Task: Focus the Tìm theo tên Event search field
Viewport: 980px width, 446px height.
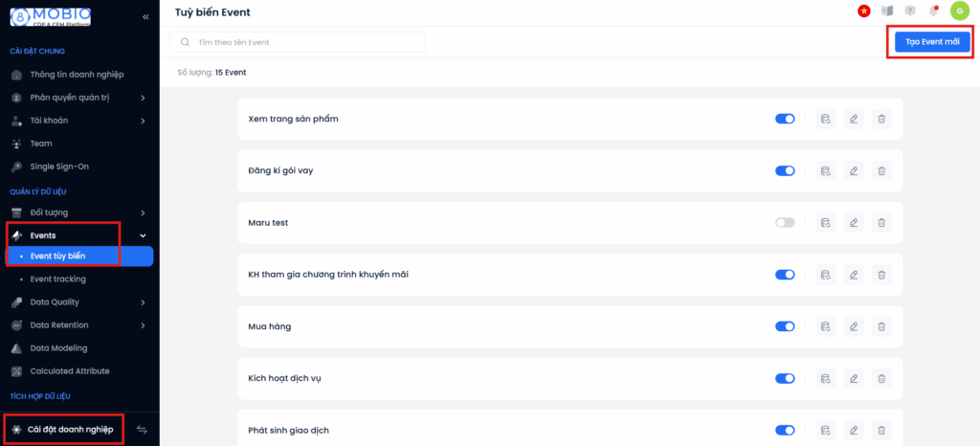Action: pos(298,42)
